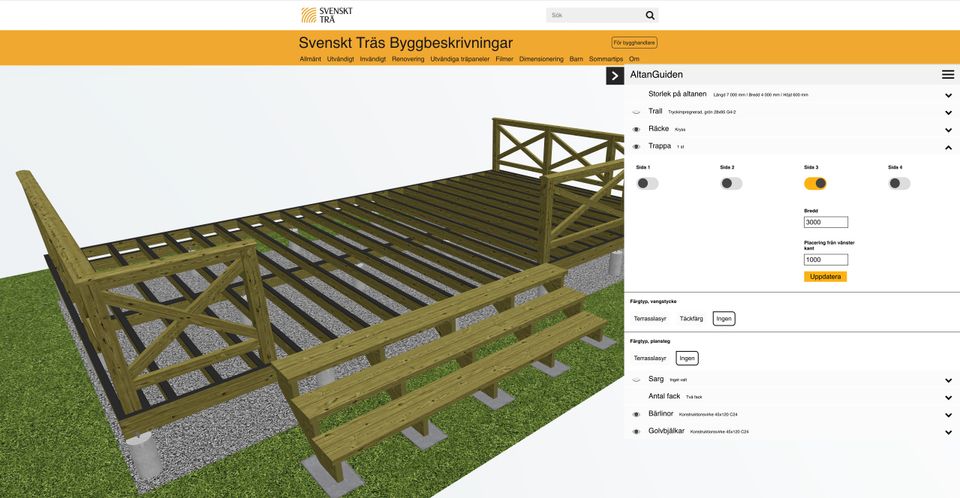Screen dimensions: 960x498
Task: Expand the Trall section chevron
Action: pos(948,113)
